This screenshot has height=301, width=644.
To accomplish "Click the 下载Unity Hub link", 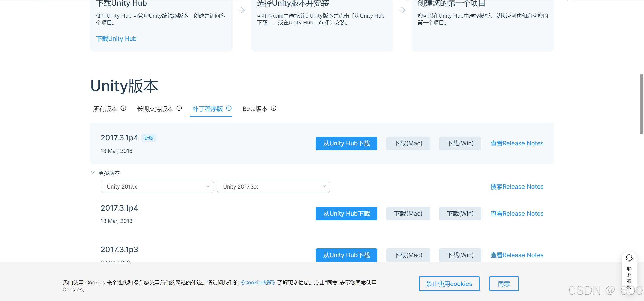I will 116,39.
